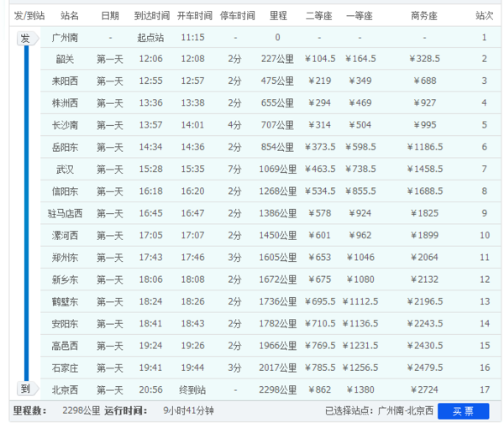Click station name 武汉

click(65, 170)
